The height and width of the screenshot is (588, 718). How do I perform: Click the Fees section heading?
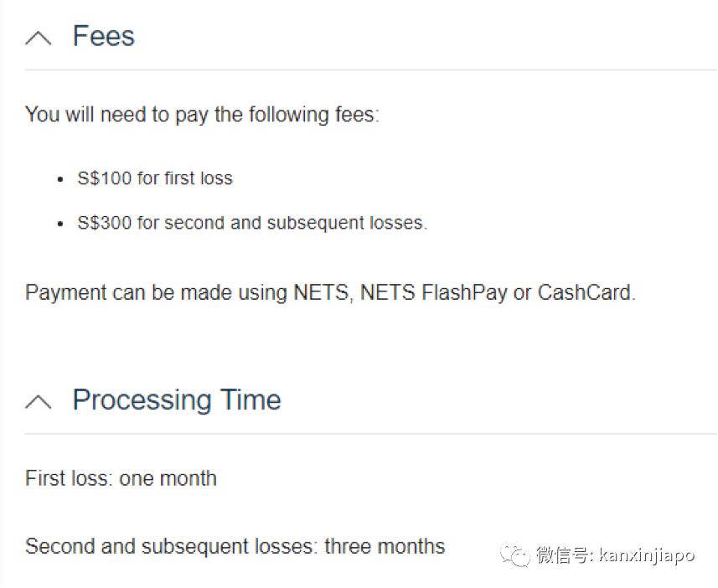click(x=104, y=36)
